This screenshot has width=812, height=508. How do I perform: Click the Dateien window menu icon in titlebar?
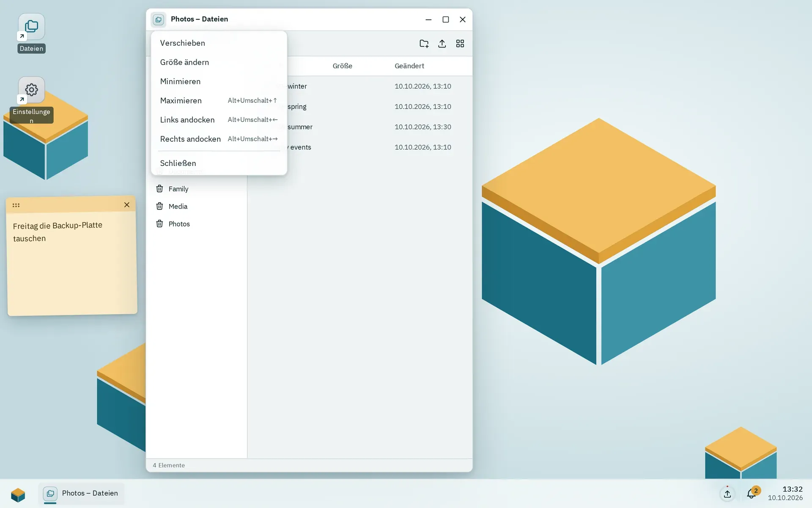click(159, 19)
